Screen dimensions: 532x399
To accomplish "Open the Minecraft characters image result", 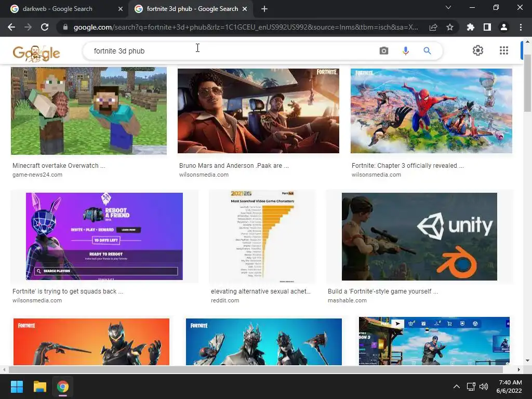I will (x=88, y=111).
